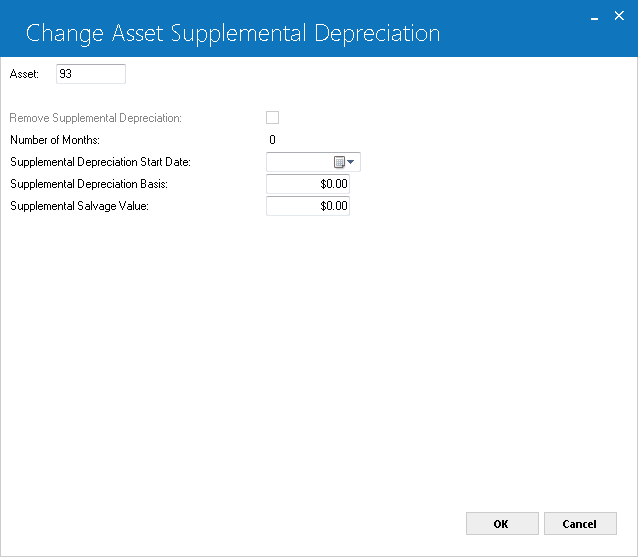Dismiss dialog with Cancel button

(580, 524)
